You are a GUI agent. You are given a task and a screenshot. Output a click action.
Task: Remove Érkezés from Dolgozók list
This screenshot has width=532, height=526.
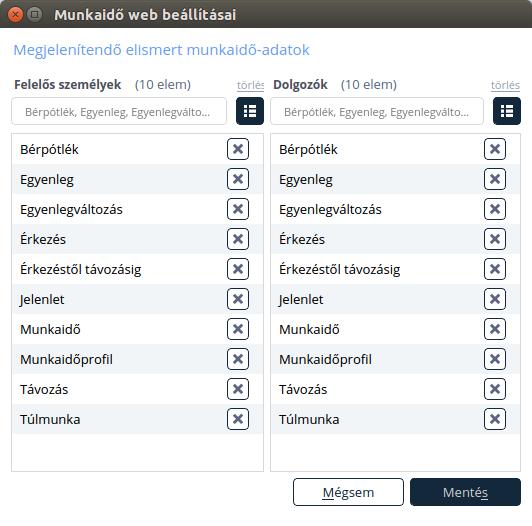click(495, 239)
